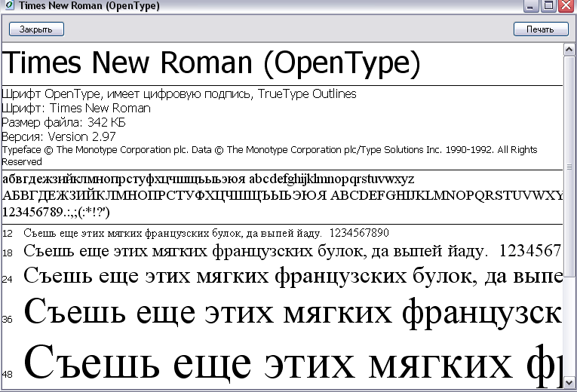Click the scrollbar down arrow

pos(569,383)
